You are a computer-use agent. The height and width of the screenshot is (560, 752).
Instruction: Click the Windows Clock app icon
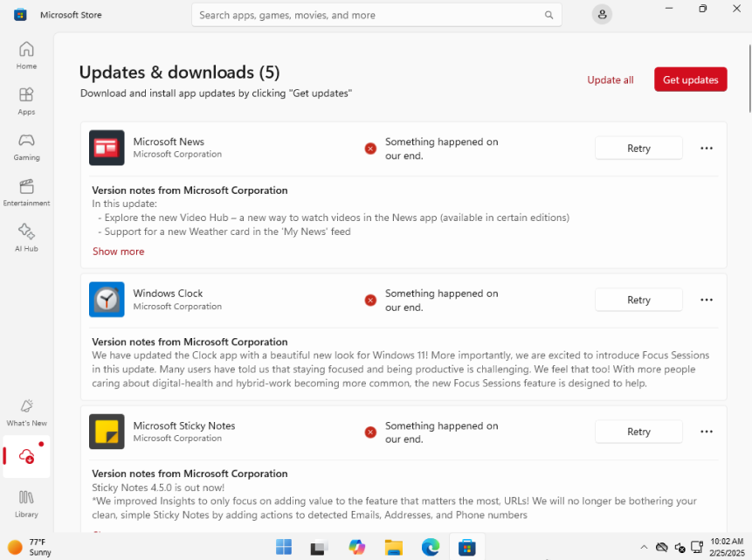pos(107,300)
